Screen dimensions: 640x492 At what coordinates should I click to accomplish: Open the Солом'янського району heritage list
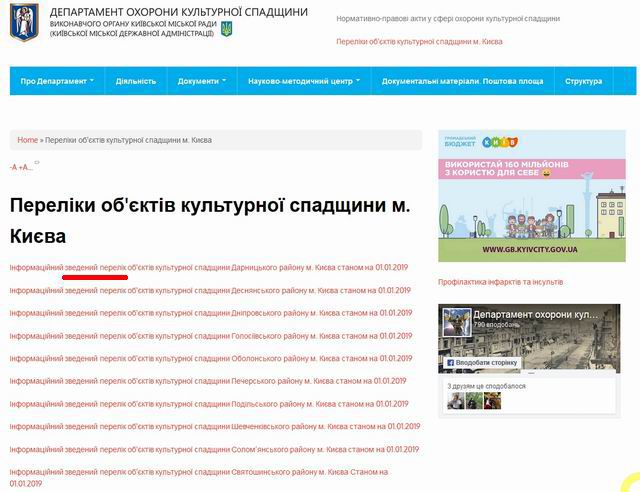(x=214, y=449)
